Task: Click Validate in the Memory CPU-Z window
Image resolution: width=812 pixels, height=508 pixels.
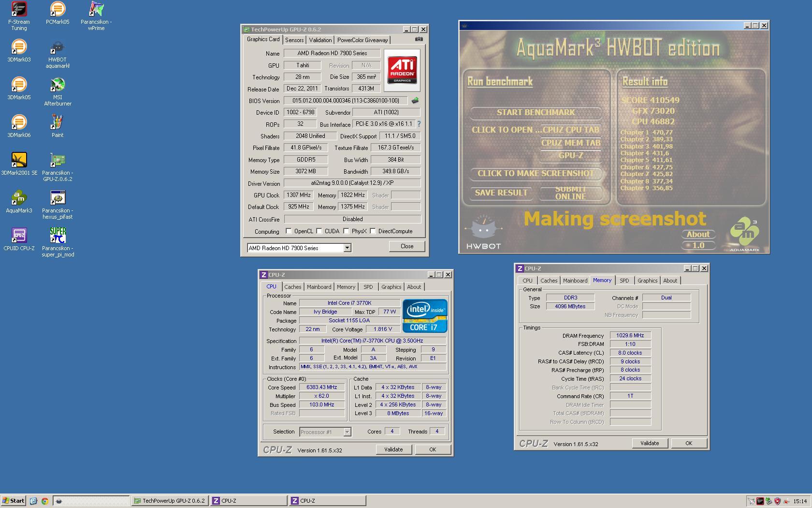Action: point(650,443)
